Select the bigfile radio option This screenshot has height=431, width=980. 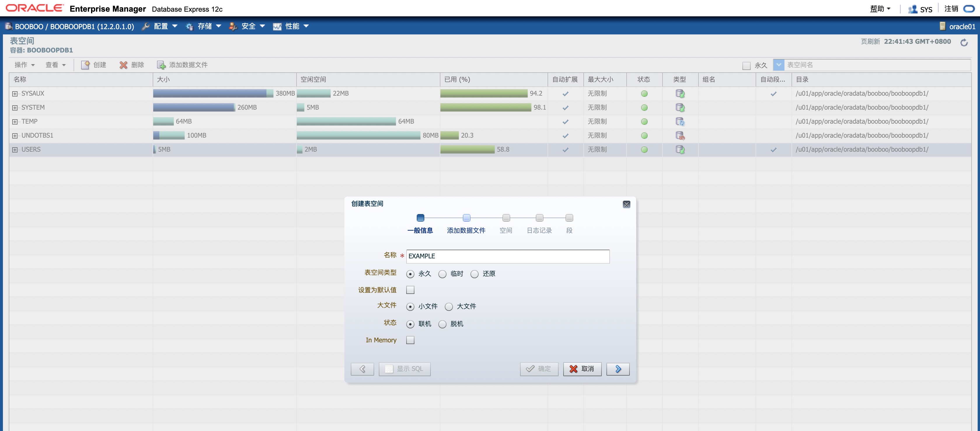(449, 307)
